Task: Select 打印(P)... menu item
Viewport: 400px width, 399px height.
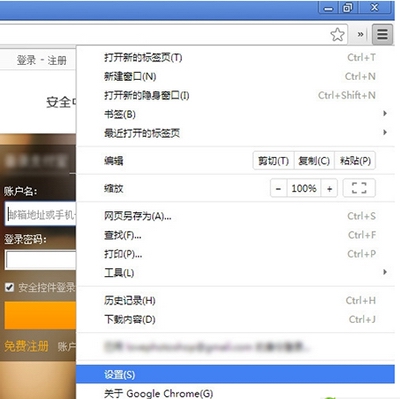Action: tap(235, 254)
